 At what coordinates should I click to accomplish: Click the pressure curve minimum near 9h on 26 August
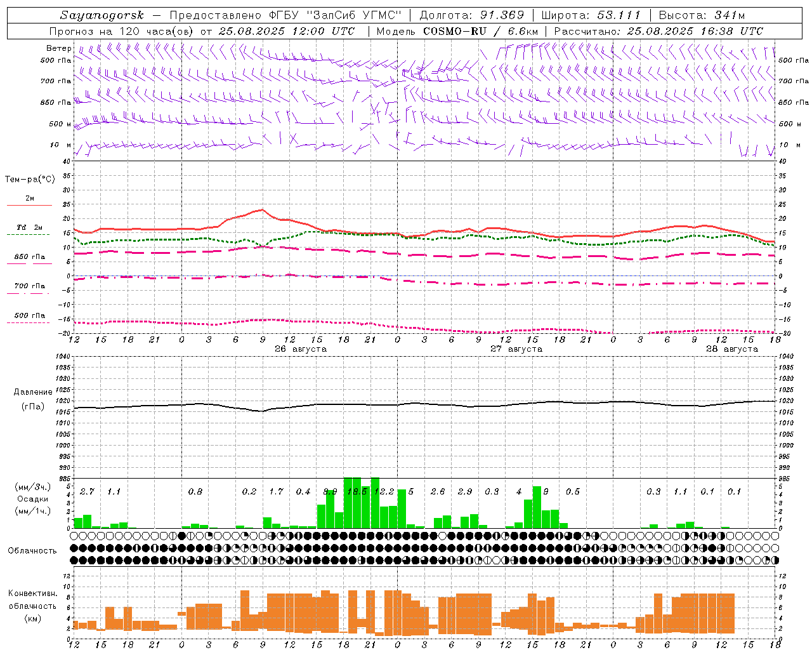(x=262, y=411)
